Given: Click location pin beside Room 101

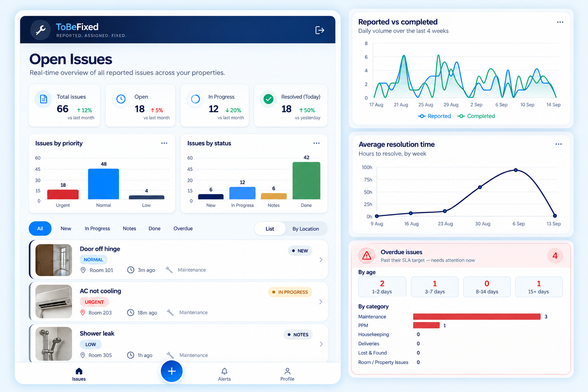Looking at the screenshot, I should [83, 270].
